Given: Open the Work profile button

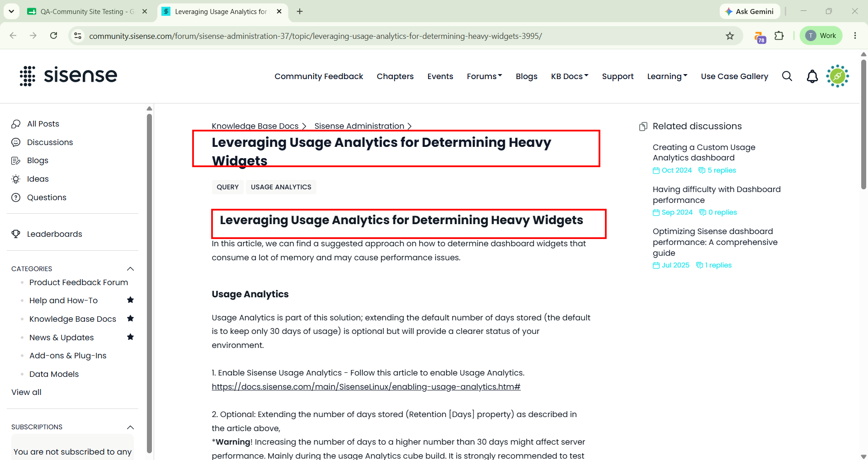Looking at the screenshot, I should 821,36.
